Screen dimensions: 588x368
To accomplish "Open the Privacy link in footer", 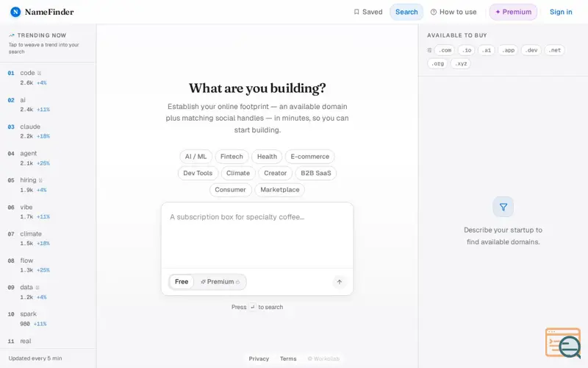I will [x=259, y=358].
